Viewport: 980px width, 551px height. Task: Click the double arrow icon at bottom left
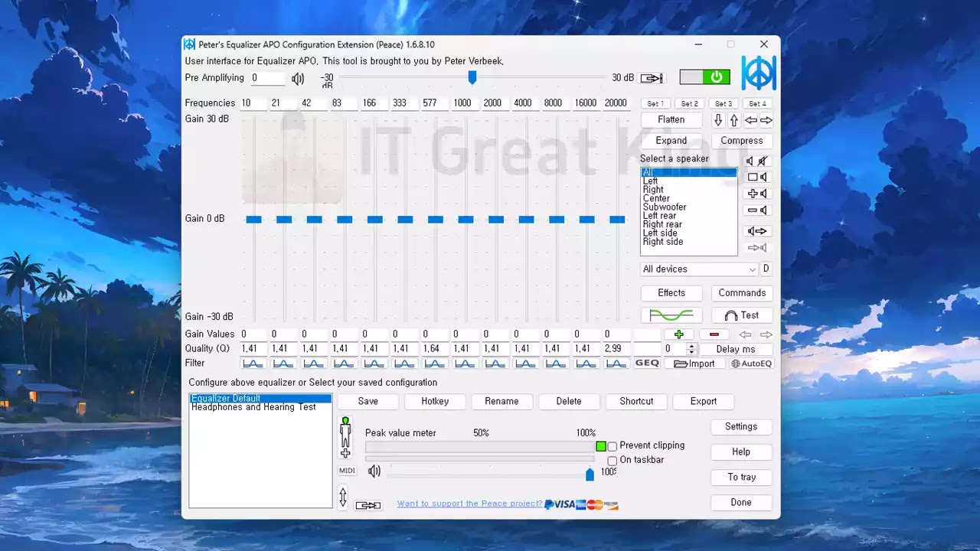click(x=368, y=505)
